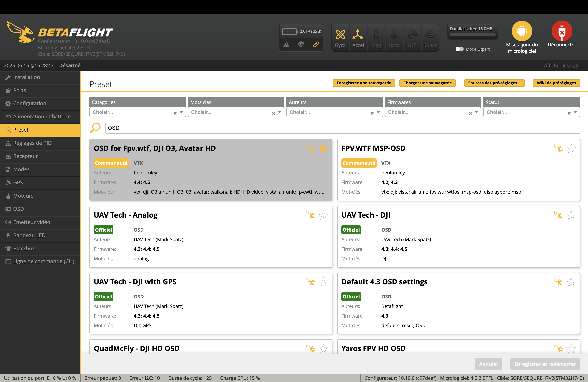Click the link status icon
Image resolution: width=588 pixels, height=382 pixels.
click(316, 44)
